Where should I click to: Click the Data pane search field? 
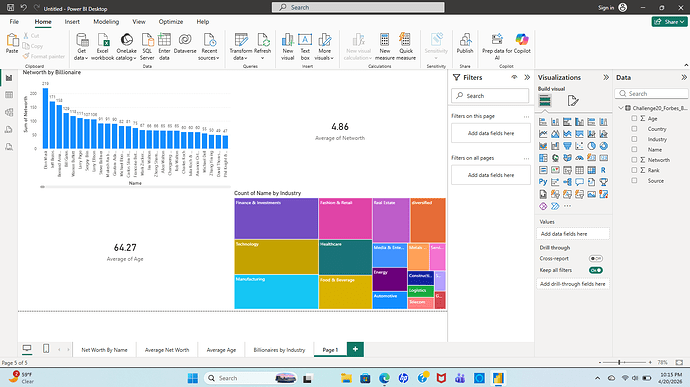click(651, 93)
